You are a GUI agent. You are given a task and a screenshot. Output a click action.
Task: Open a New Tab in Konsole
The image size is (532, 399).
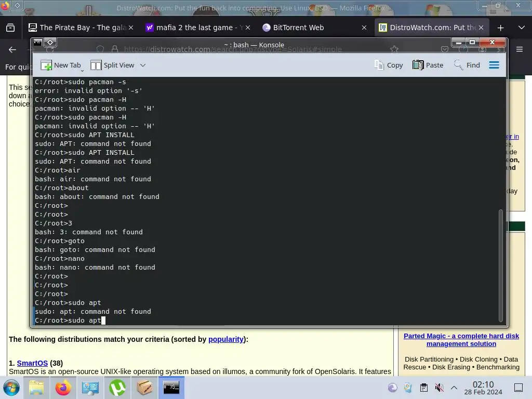click(61, 65)
